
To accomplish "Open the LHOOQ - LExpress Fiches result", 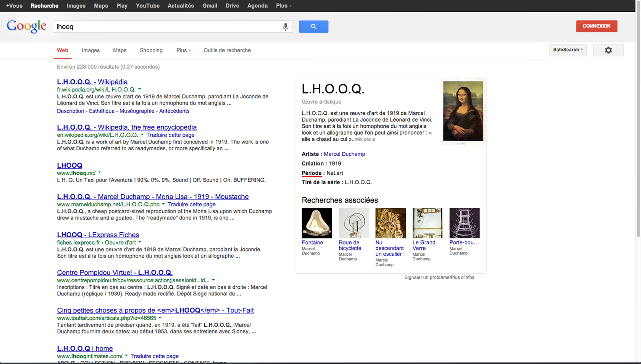I will pos(98,235).
